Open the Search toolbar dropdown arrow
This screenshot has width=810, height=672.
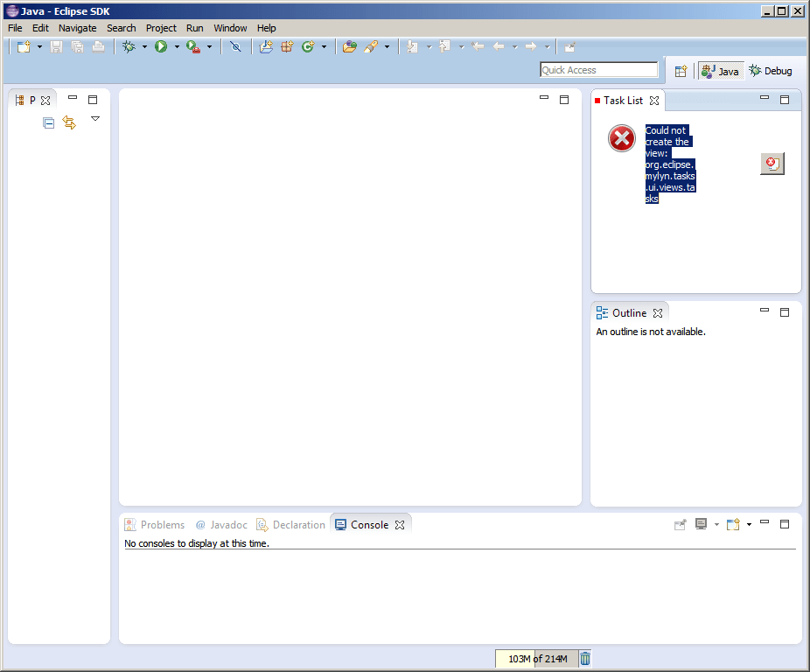tap(387, 47)
